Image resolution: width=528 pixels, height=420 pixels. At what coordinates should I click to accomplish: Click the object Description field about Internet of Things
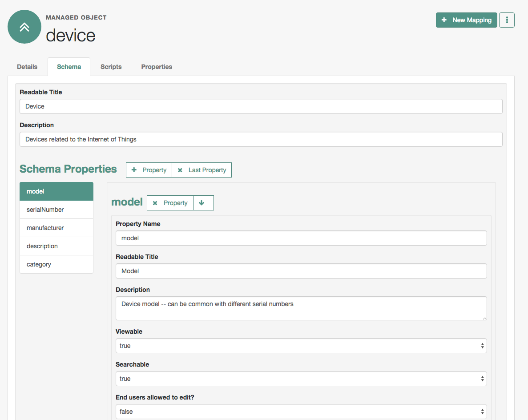point(261,139)
